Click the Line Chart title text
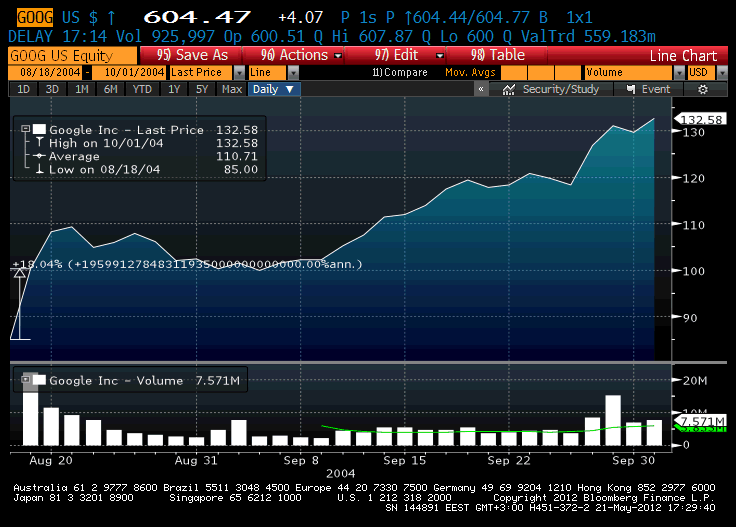 point(683,56)
